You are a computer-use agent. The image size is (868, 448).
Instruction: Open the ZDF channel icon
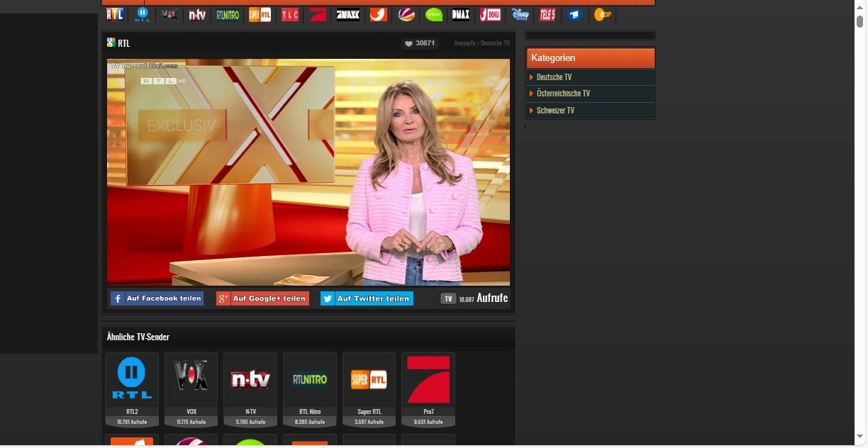[x=603, y=15]
